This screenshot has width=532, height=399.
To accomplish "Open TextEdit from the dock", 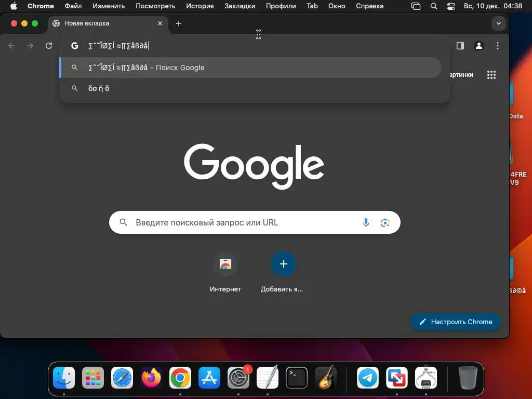I will pyautogui.click(x=268, y=378).
